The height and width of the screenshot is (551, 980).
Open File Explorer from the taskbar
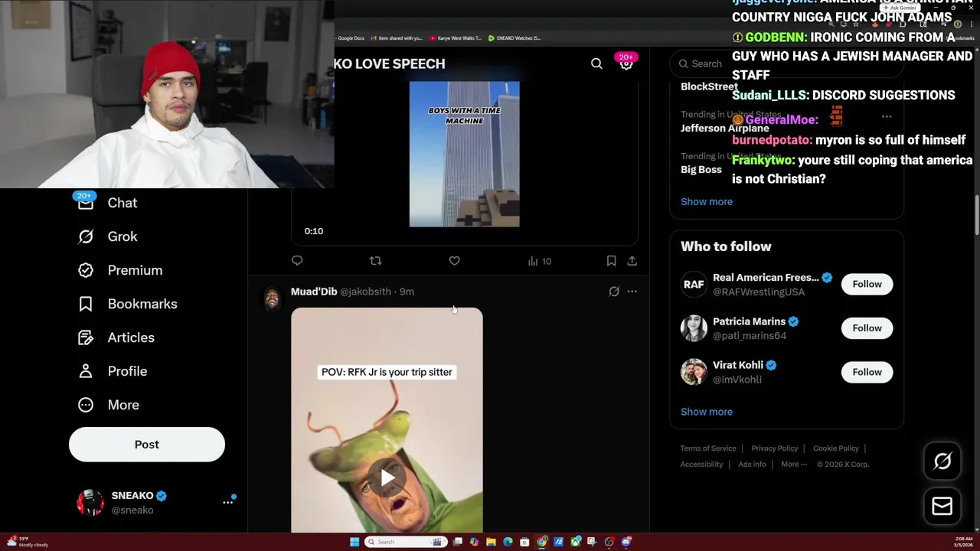pyautogui.click(x=491, y=542)
